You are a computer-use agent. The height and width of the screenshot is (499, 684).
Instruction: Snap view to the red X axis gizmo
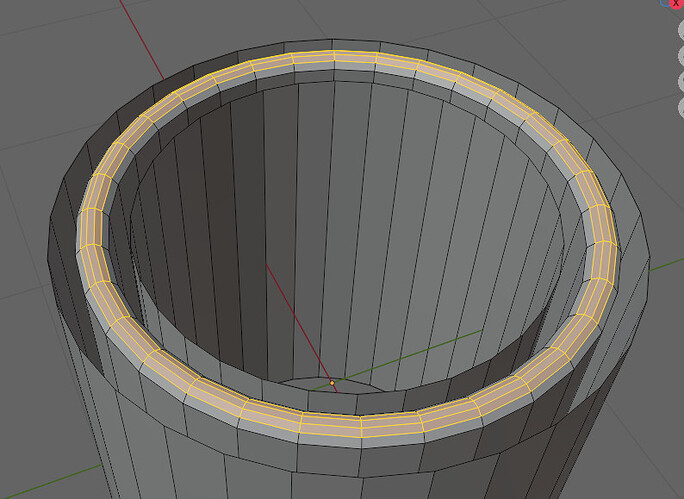(x=677, y=3)
